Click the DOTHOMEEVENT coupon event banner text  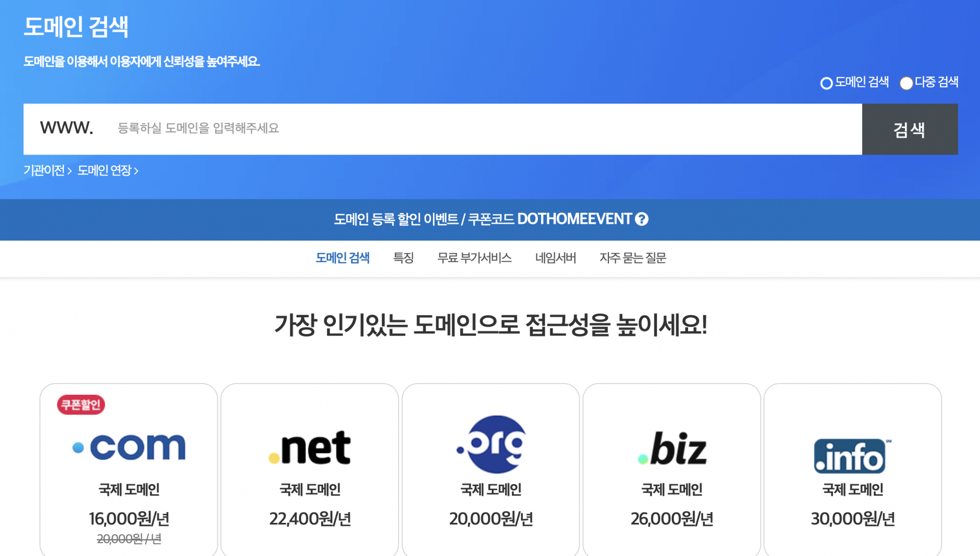pos(483,219)
